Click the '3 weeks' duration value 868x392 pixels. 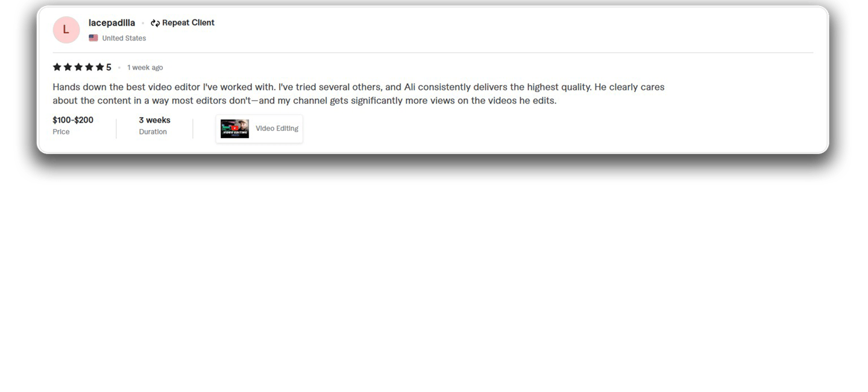pyautogui.click(x=155, y=120)
